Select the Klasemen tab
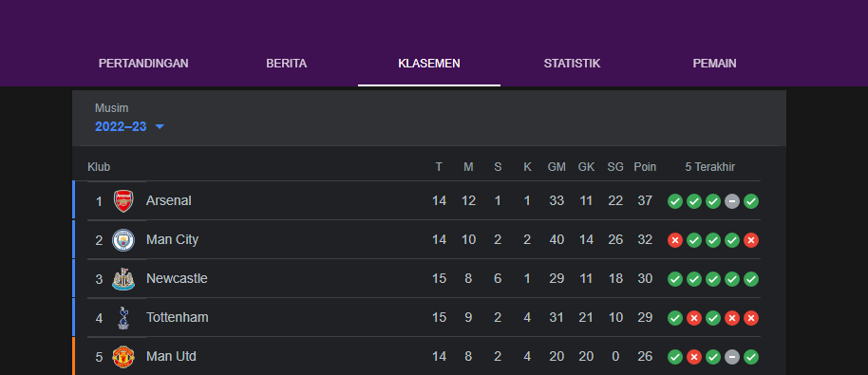The image size is (868, 375). coord(429,64)
